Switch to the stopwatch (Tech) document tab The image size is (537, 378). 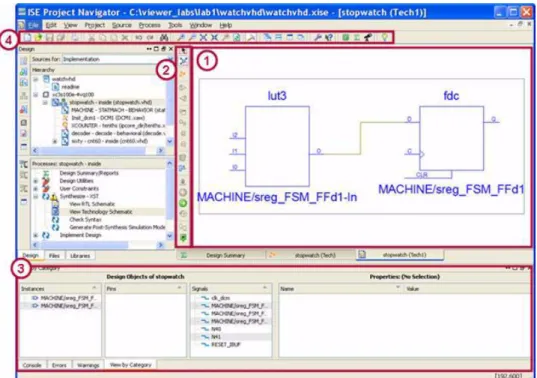coord(311,255)
